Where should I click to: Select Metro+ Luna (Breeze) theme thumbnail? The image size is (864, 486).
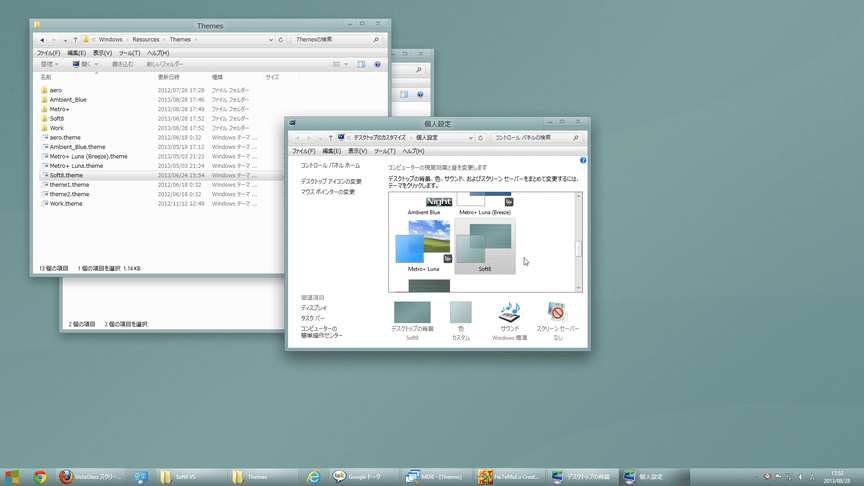click(x=485, y=204)
